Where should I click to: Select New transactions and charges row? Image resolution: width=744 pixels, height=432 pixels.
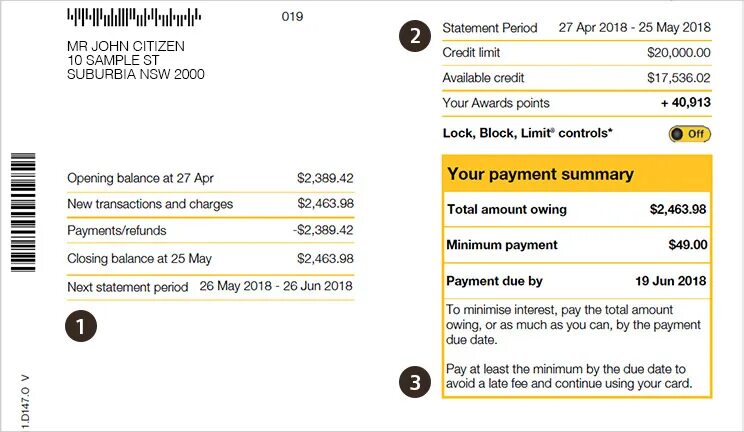210,204
